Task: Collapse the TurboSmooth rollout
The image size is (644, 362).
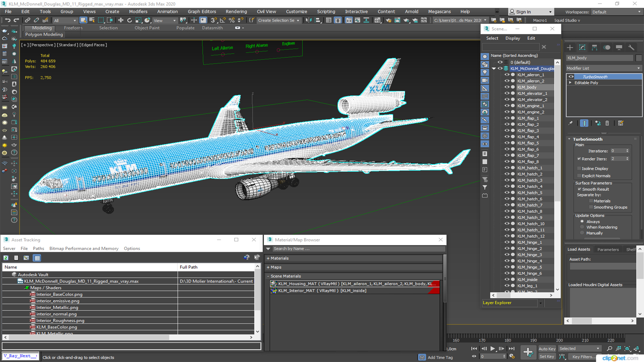Action: click(569, 139)
